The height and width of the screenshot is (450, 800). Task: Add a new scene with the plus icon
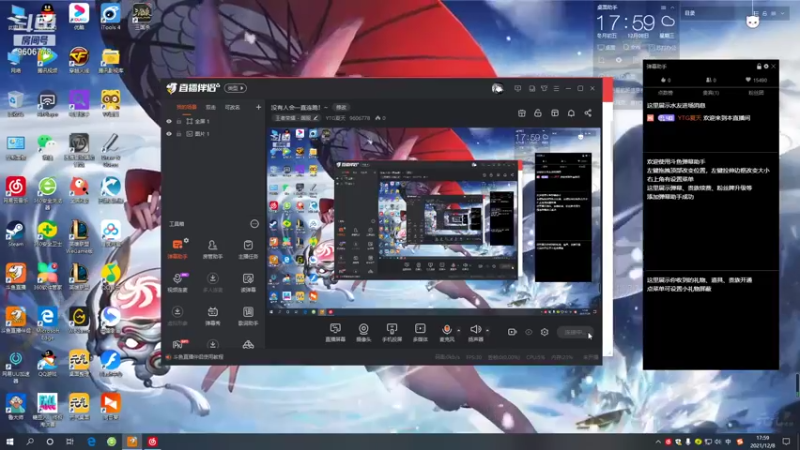point(258,107)
